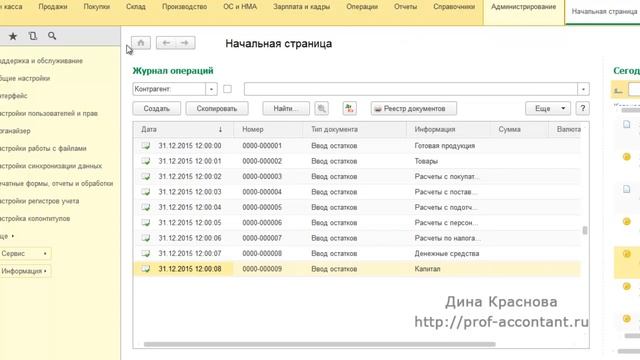
Task: Open the Зарплата и кадры section
Action: tap(302, 7)
